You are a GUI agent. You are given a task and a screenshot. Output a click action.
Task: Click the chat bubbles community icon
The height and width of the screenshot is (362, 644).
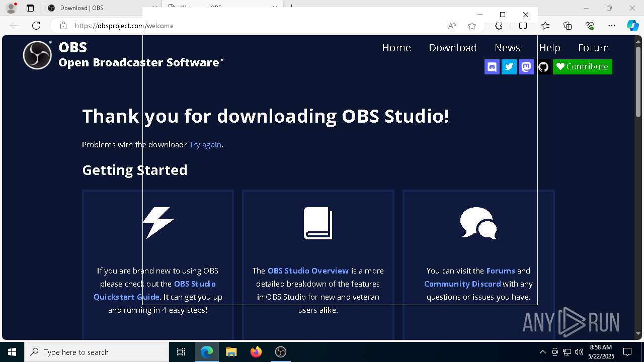point(478,223)
